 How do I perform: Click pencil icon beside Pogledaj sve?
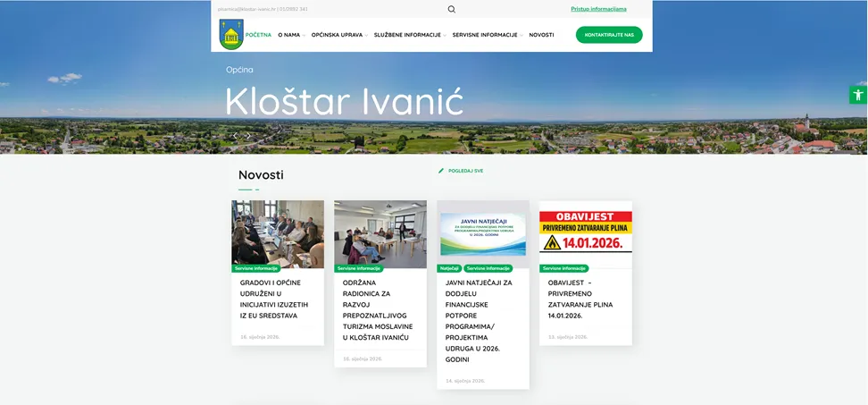coord(441,171)
